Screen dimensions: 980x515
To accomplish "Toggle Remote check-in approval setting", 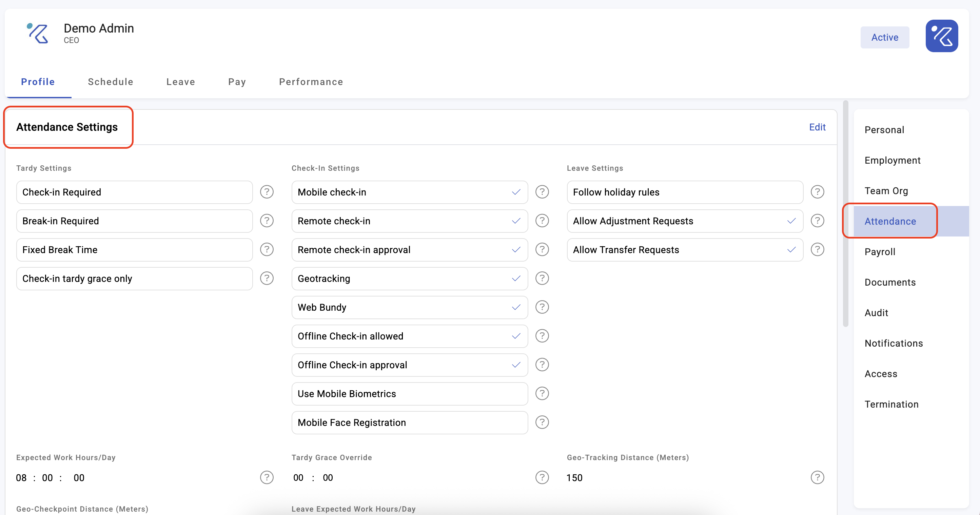I will pos(410,250).
